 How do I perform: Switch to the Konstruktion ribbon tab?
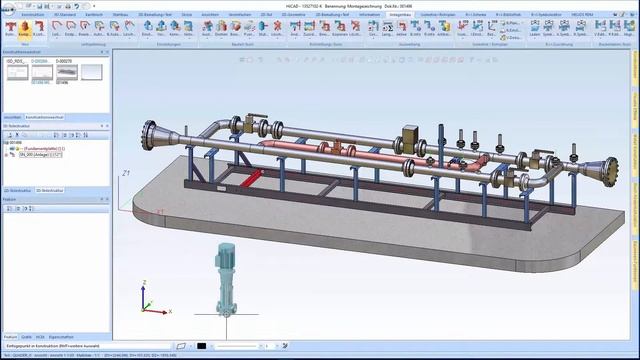pos(33,15)
